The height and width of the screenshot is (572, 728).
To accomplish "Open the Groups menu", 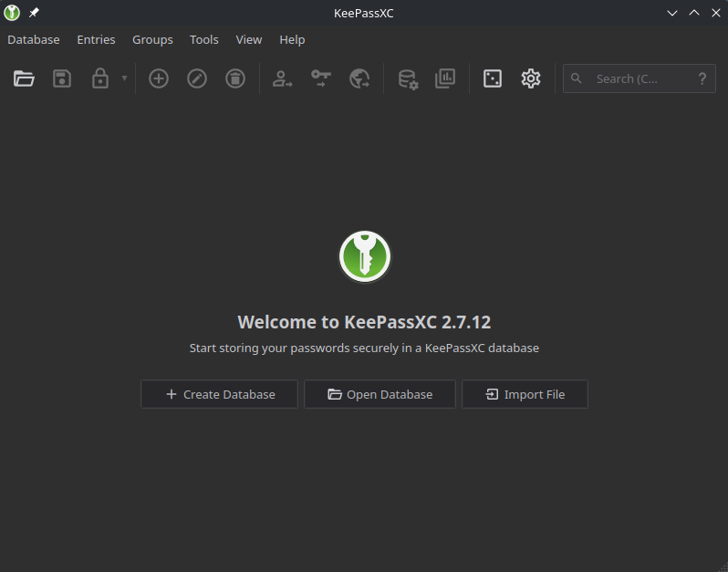I will point(152,40).
